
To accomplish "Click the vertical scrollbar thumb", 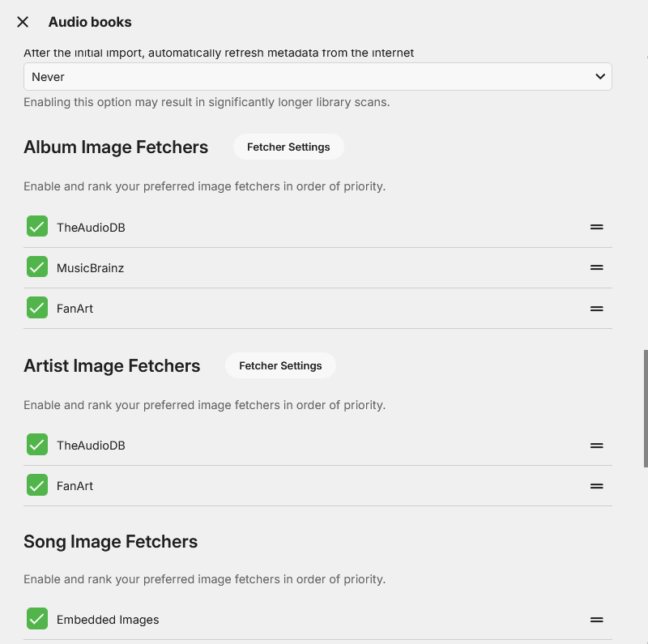I will coord(646,408).
